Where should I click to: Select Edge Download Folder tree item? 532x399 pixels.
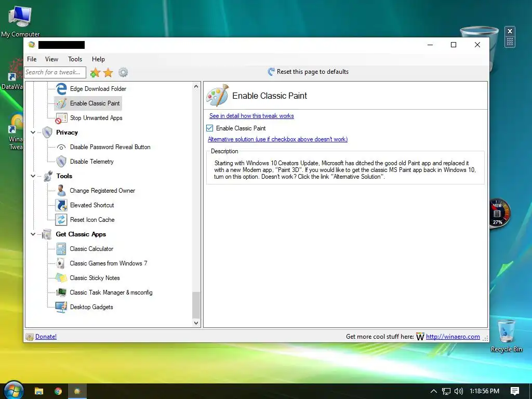[x=98, y=89]
